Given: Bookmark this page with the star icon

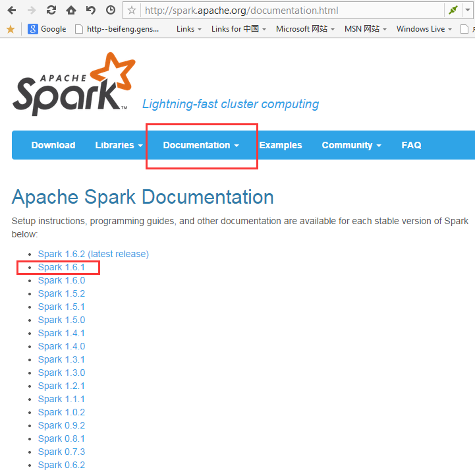Looking at the screenshot, I should [132, 11].
